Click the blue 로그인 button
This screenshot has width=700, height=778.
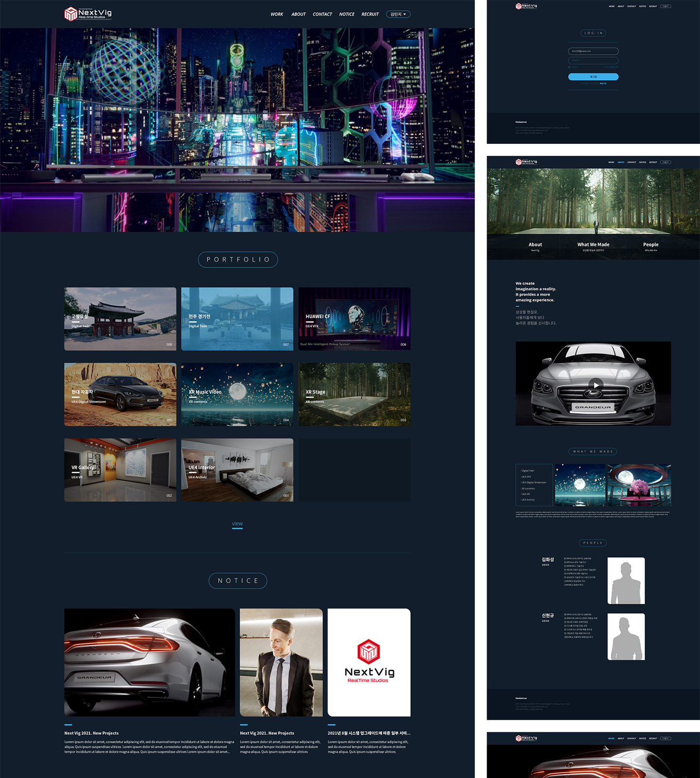[594, 77]
